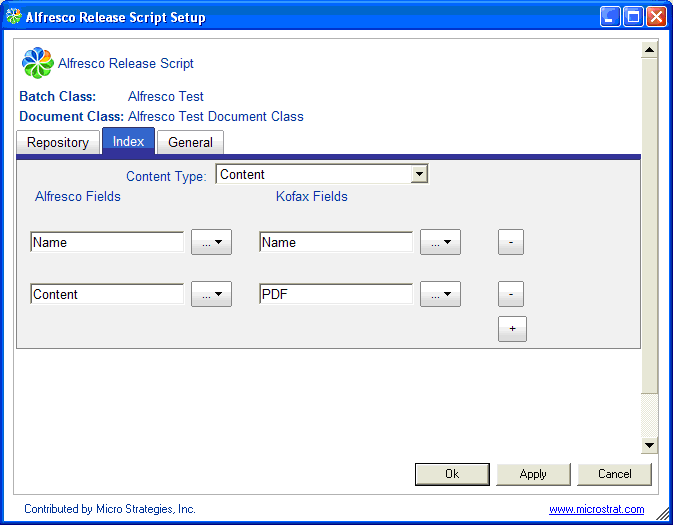Switch to the Repository tab
Viewport: 673px width, 525px height.
pyautogui.click(x=58, y=142)
